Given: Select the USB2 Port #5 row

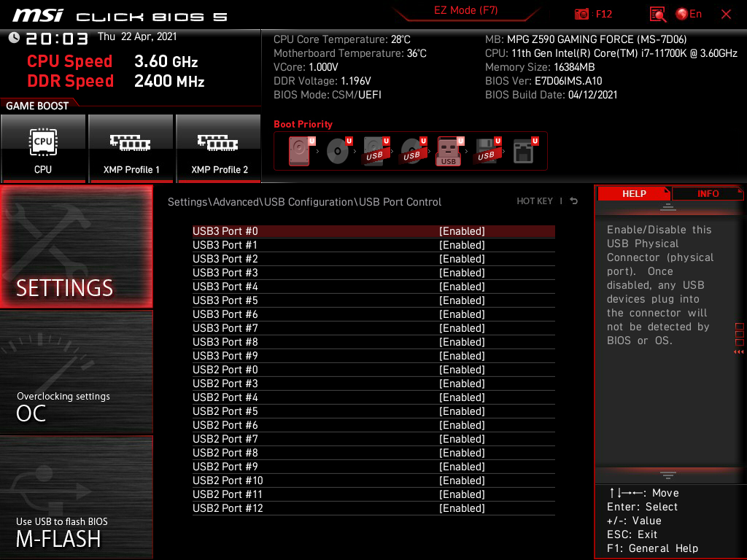Looking at the screenshot, I should pos(373,411).
